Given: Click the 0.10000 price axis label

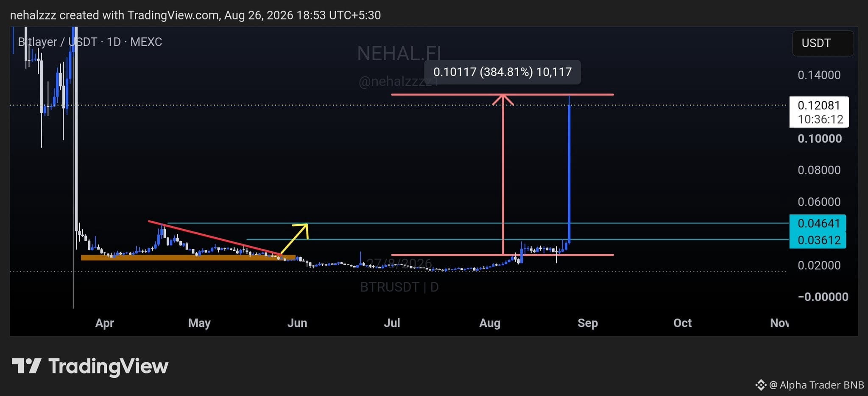Looking at the screenshot, I should [820, 139].
